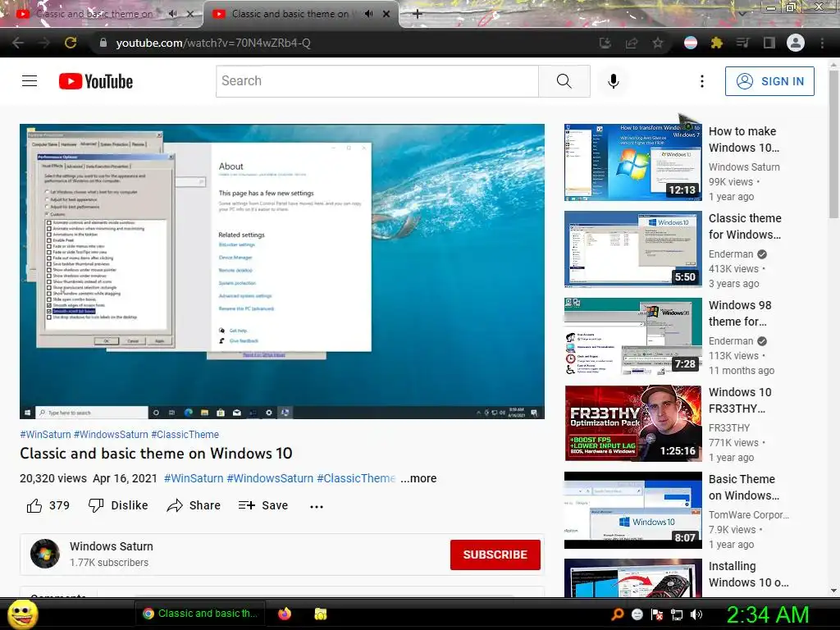Viewport: 840px width, 630px height.
Task: Open YouTube settings three-dot menu
Action: [x=702, y=81]
